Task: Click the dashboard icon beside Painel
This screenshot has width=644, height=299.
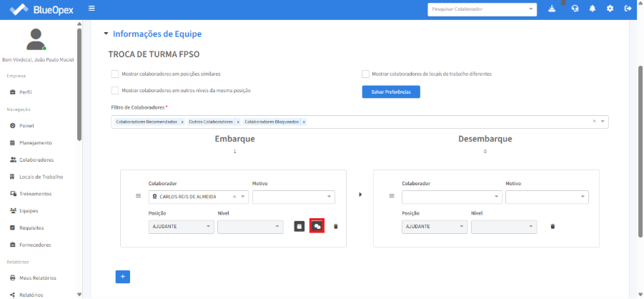Action: coord(12,125)
